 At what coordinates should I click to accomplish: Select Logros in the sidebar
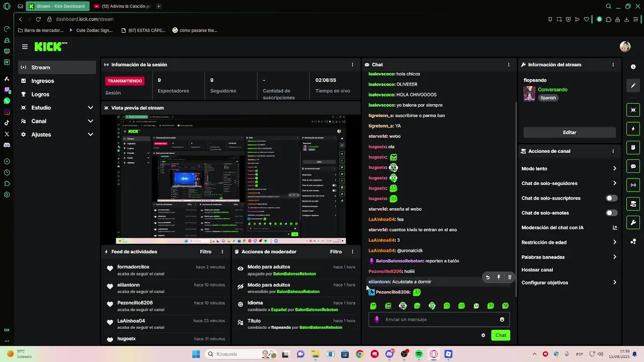pyautogui.click(x=56, y=95)
